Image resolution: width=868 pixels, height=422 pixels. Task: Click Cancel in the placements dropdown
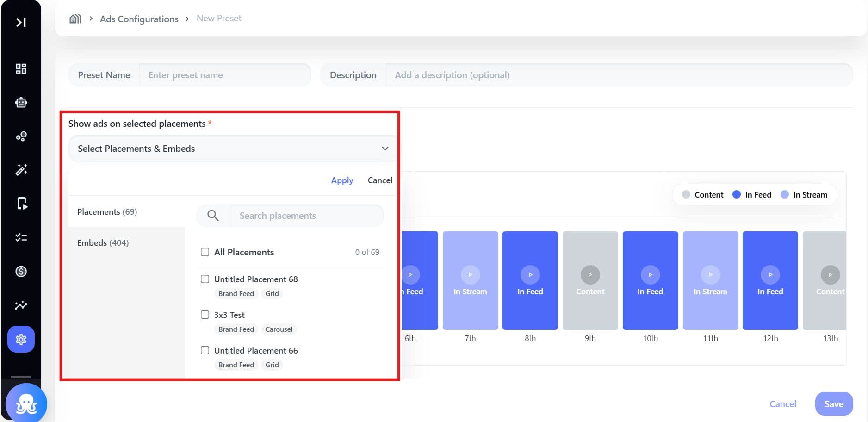[x=380, y=180]
